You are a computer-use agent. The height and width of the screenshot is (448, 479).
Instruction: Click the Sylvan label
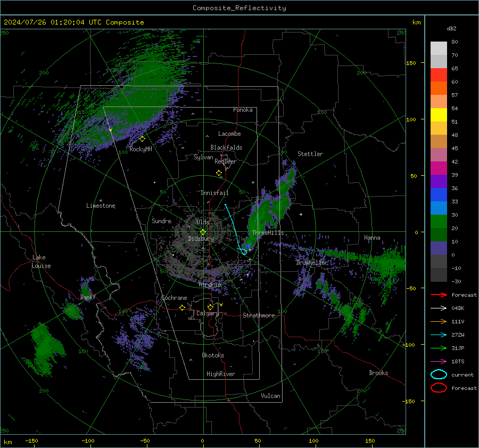point(203,157)
